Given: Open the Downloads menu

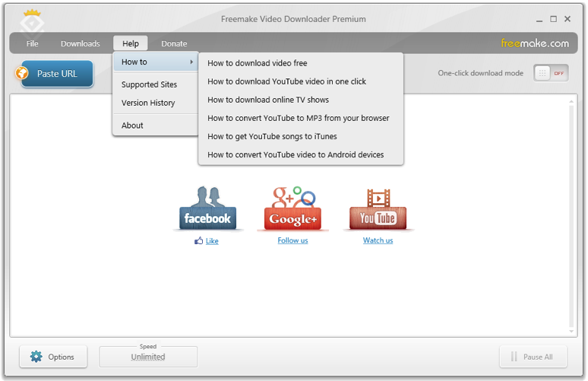Looking at the screenshot, I should (81, 43).
